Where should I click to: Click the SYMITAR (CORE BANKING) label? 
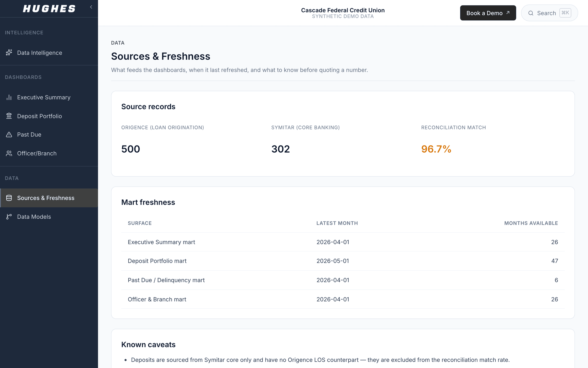tap(306, 128)
